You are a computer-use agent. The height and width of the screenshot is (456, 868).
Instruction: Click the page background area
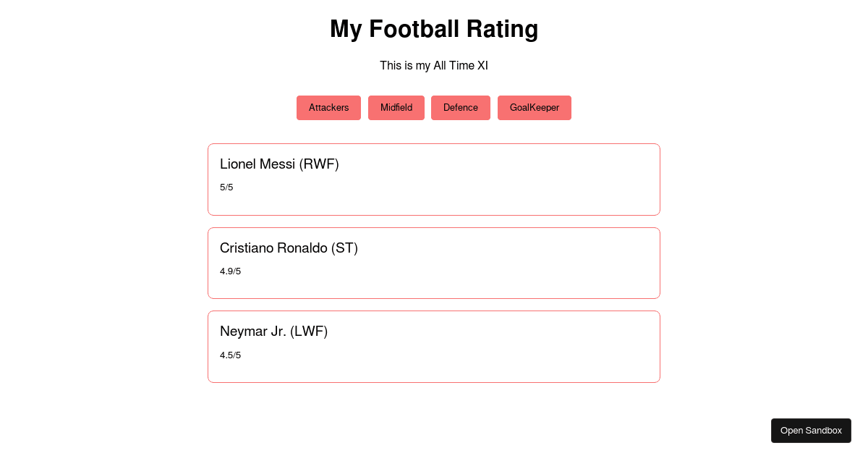point(87,290)
